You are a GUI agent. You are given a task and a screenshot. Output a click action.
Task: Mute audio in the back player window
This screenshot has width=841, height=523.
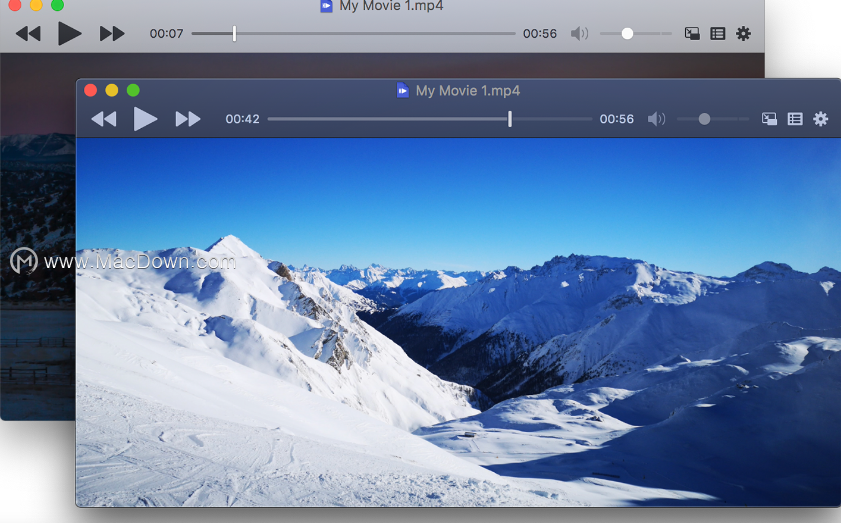pyautogui.click(x=579, y=34)
